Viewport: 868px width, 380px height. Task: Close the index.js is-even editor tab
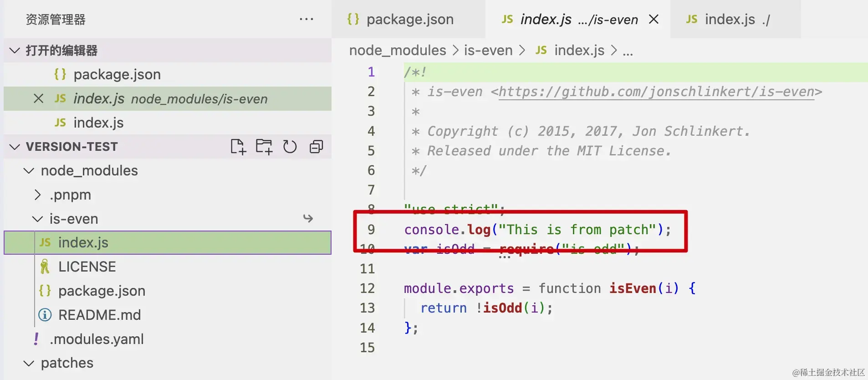click(654, 19)
